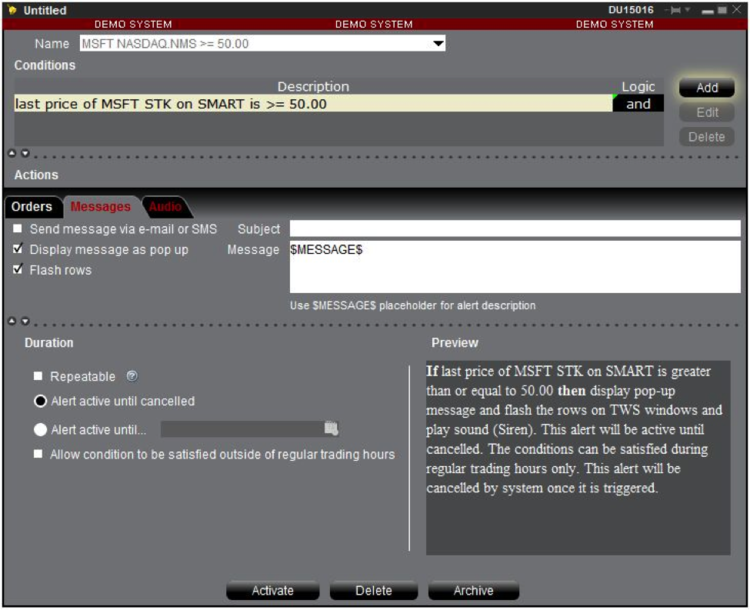Open the Logic 'and' dropdown cell
The width and height of the screenshot is (750, 610).
(x=638, y=104)
